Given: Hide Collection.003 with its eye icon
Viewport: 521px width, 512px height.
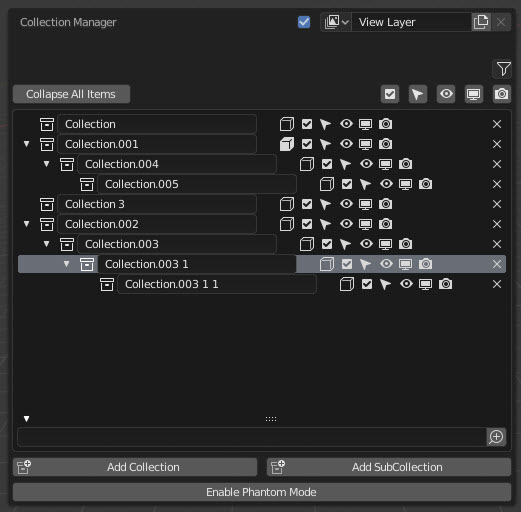Looking at the screenshot, I should 366,244.
